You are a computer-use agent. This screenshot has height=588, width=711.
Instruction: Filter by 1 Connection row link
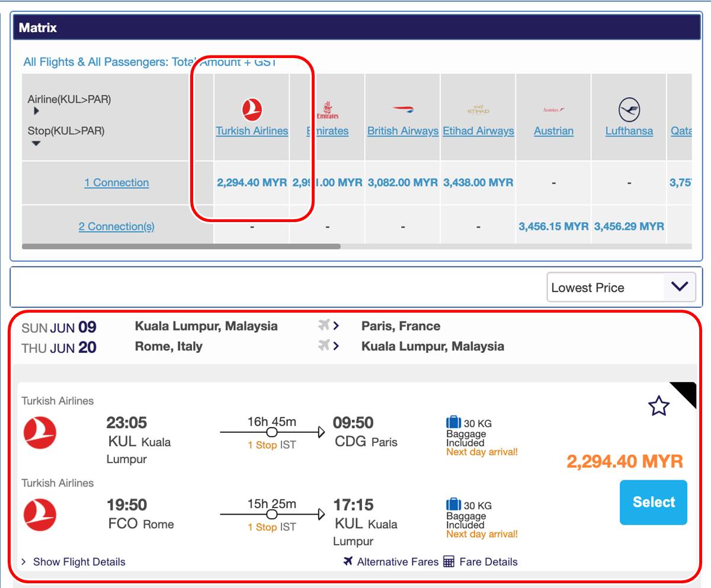(x=117, y=183)
